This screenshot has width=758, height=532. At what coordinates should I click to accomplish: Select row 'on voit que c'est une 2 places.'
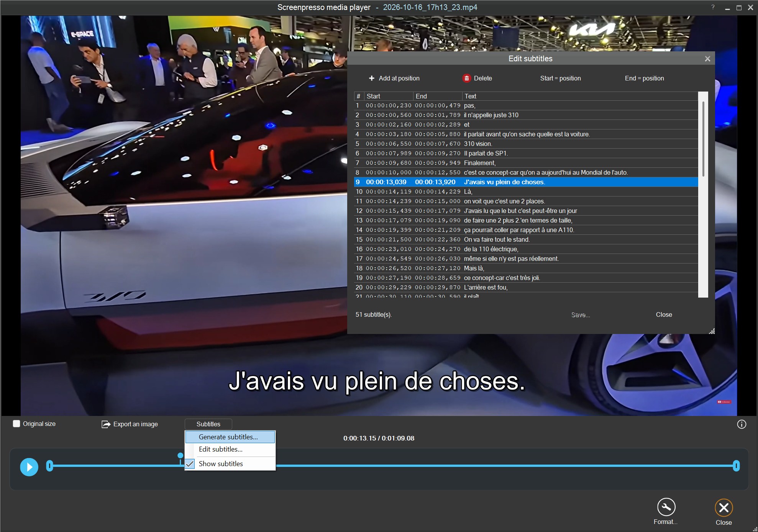coord(526,201)
